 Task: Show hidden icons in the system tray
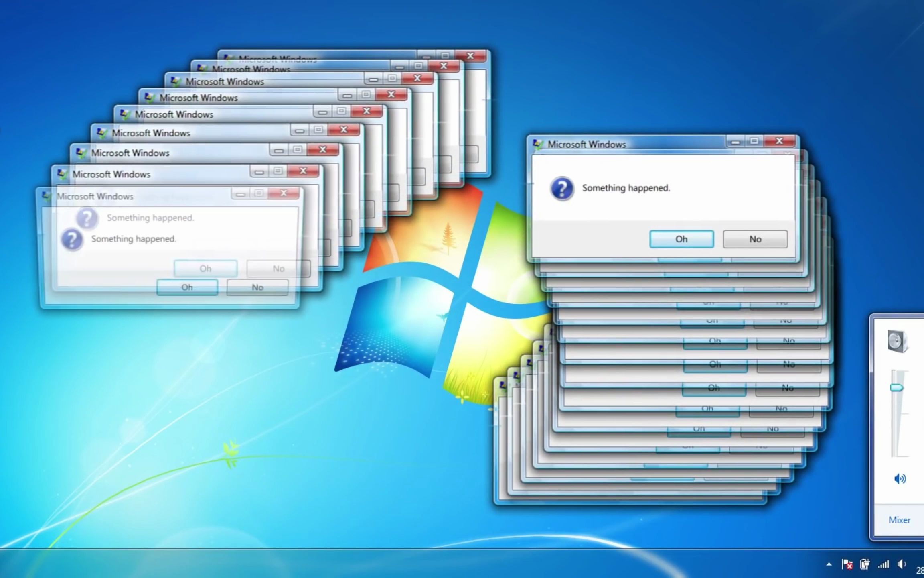829,564
